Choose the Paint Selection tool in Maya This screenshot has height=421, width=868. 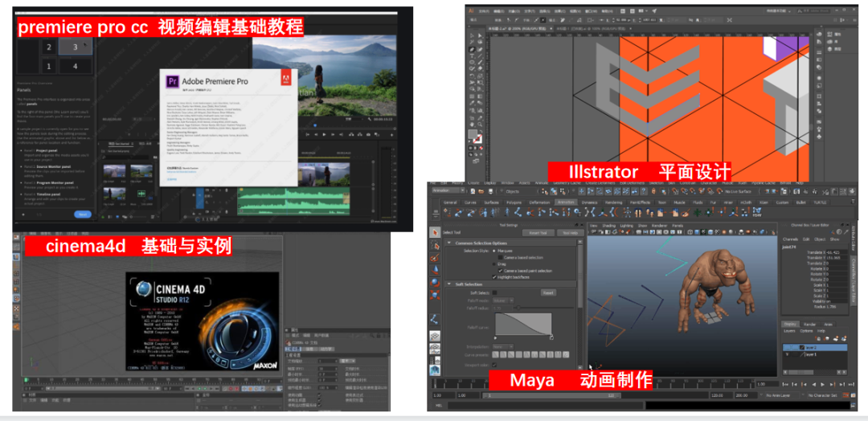pyautogui.click(x=435, y=256)
